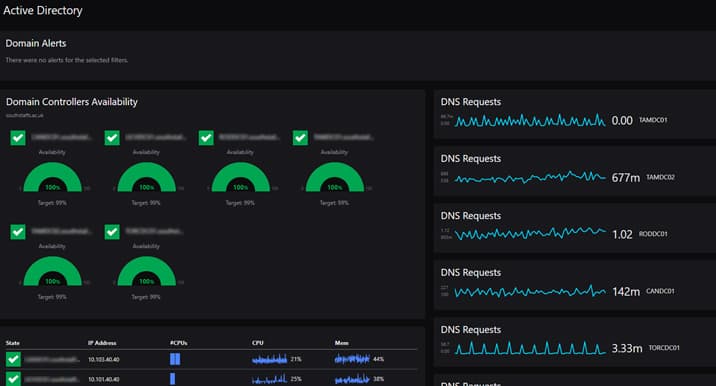Viewport: 716px width, 386px height.
Task: Sort table by IP Address column header
Action: tap(102, 343)
